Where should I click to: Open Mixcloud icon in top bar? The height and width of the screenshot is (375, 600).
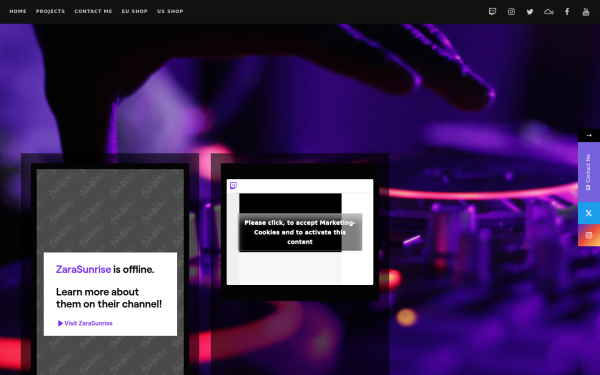click(549, 12)
